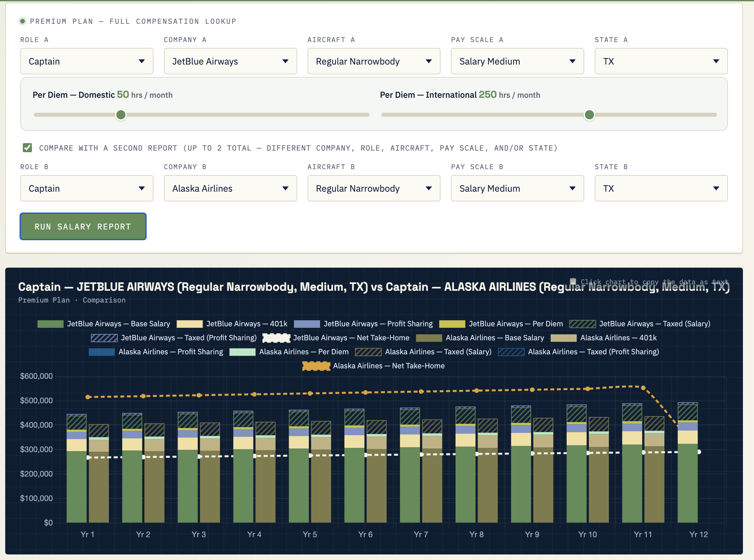Open the Pay Scale A dropdown
The width and height of the screenshot is (754, 560).
(517, 61)
